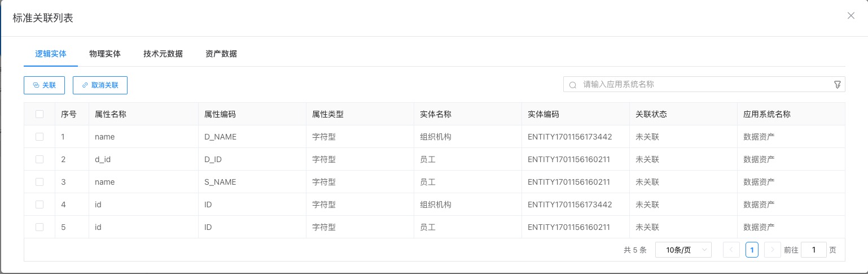The image size is (868, 274).
Task: Select checkbox for row 5 id
Action: coord(40,227)
